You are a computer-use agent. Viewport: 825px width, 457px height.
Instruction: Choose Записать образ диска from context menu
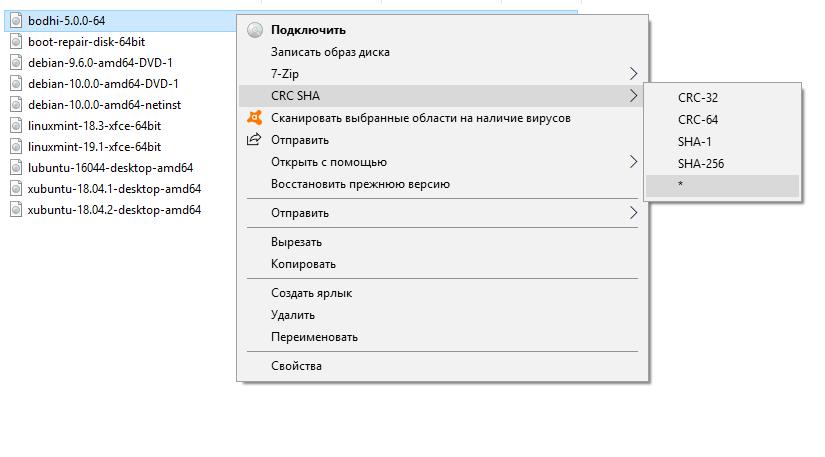point(330,52)
